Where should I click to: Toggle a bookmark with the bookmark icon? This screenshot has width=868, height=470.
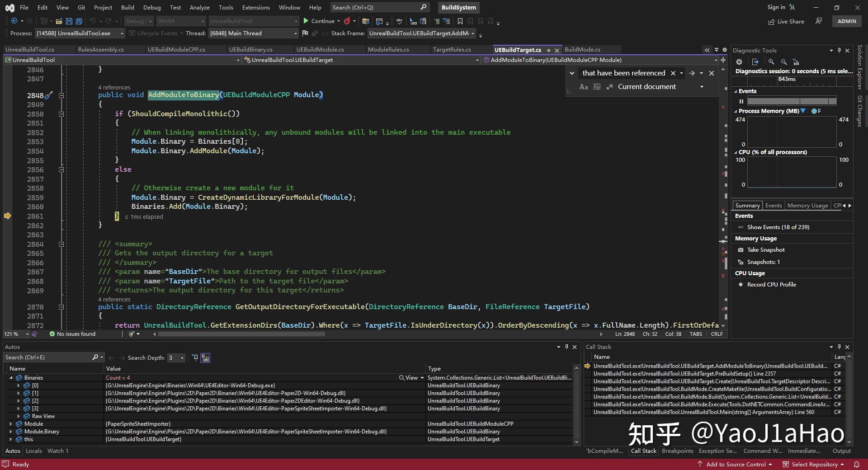(460, 21)
